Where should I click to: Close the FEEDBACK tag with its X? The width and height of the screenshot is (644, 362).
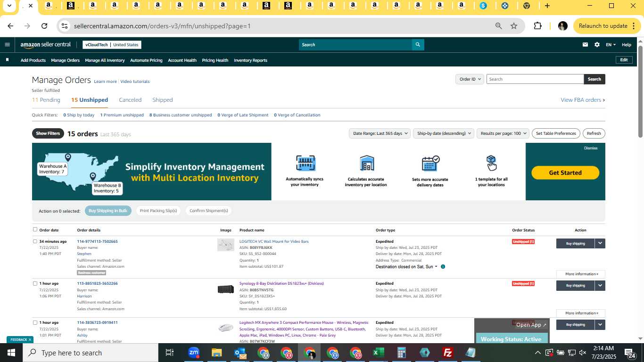coord(30,339)
